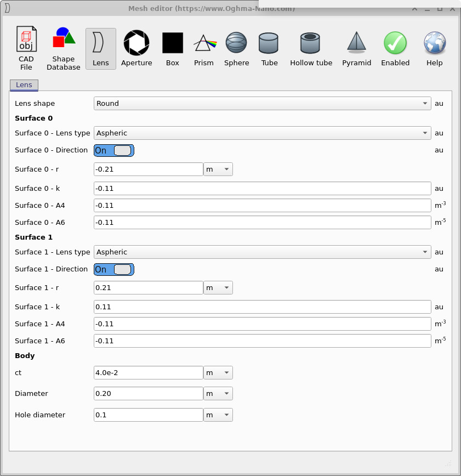Open the Help globe
The image size is (461, 476).
(434, 47)
